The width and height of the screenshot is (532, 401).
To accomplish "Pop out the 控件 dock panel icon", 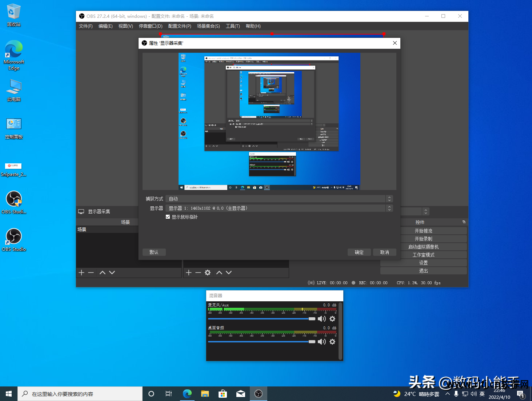I will pos(464,222).
